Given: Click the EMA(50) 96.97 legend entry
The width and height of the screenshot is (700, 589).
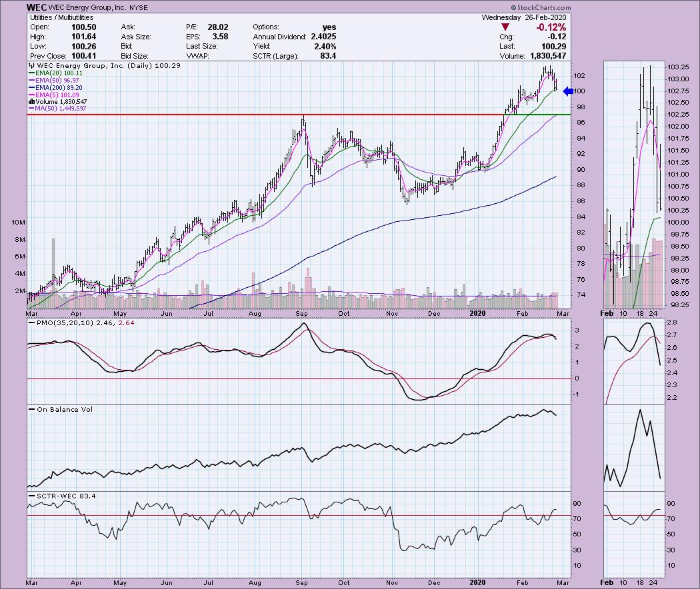Looking at the screenshot, I should (54, 81).
